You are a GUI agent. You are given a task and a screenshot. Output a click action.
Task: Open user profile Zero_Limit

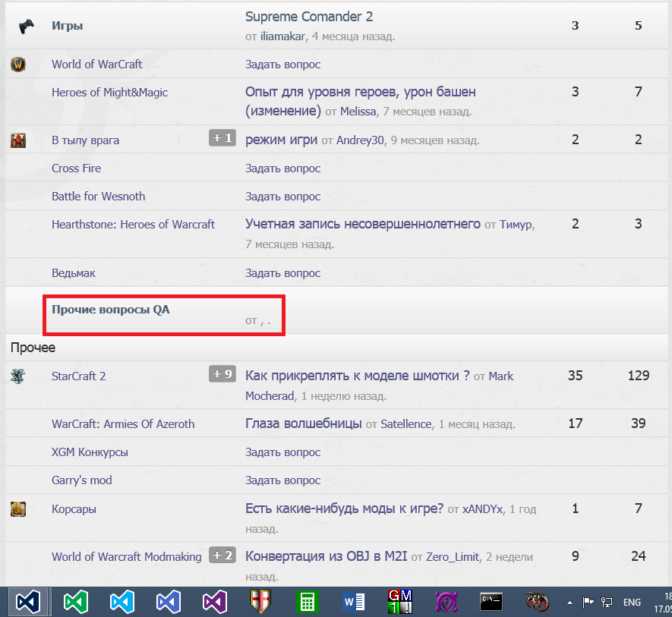click(452, 557)
